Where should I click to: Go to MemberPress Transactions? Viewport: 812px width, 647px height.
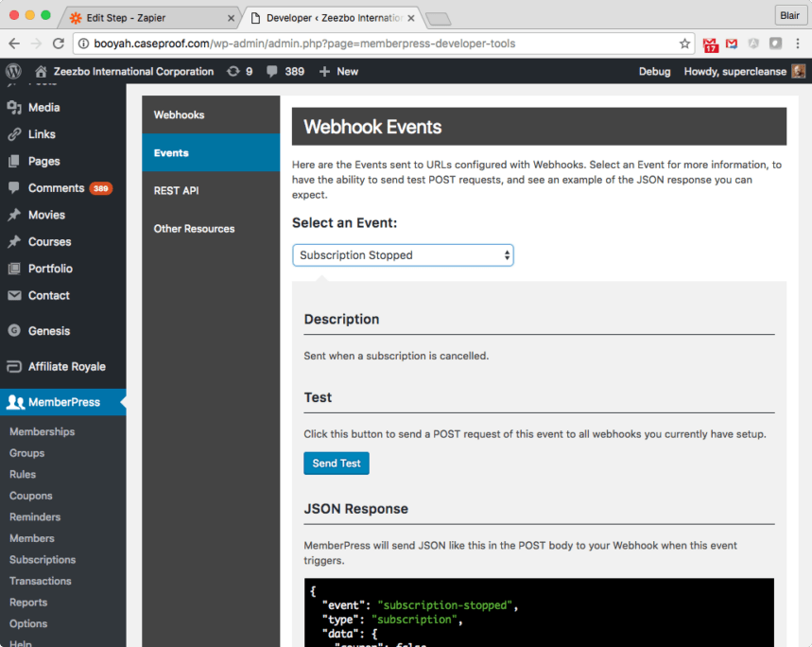[41, 581]
